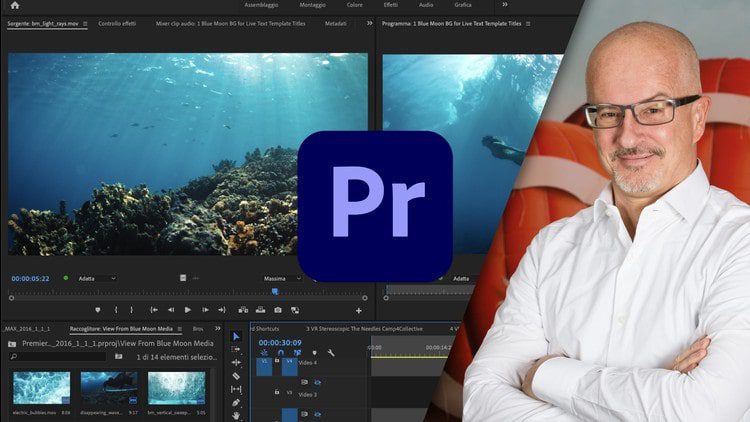The image size is (750, 422).
Task: Open the Home screen icon
Action: pyautogui.click(x=15, y=5)
